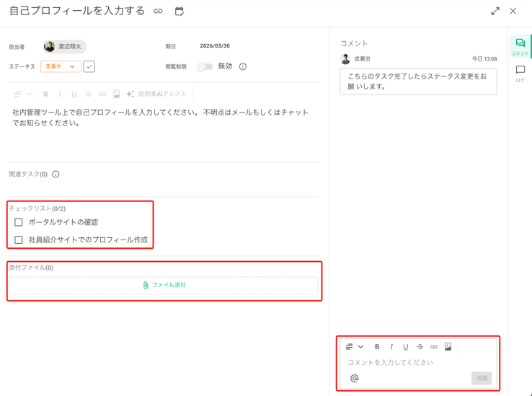Show info icon beside 関連タスク(0)

click(x=56, y=175)
